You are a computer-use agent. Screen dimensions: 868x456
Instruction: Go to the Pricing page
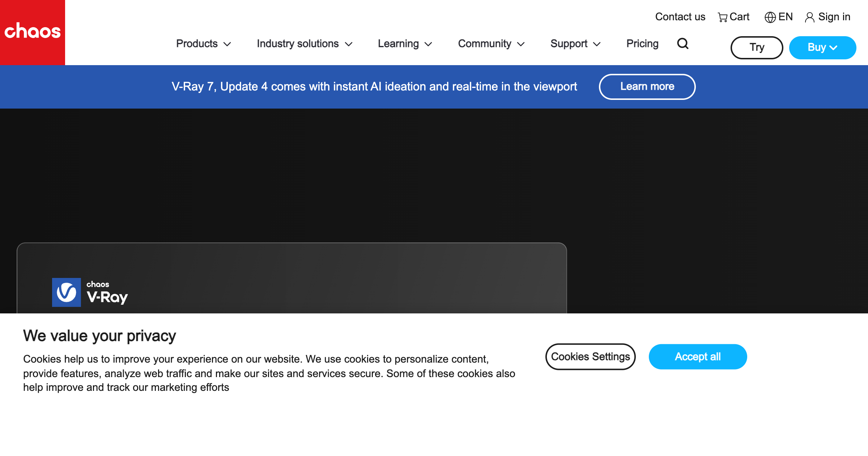point(642,44)
